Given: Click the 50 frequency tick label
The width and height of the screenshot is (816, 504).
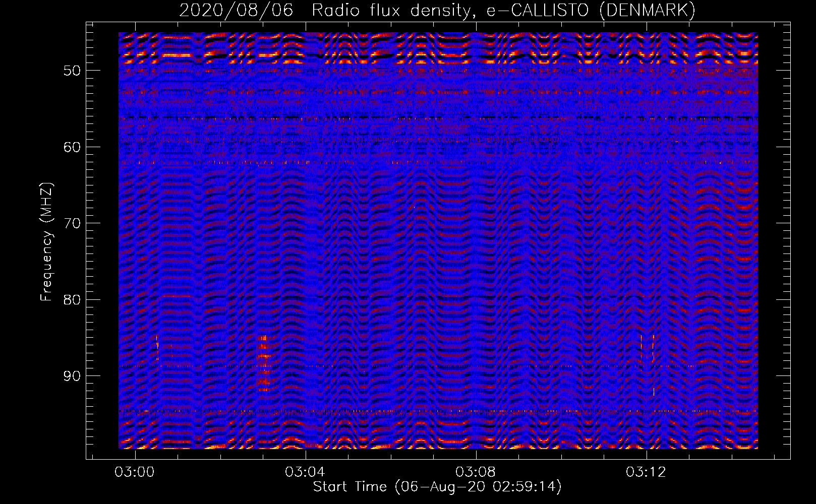Looking at the screenshot, I should click(72, 71).
